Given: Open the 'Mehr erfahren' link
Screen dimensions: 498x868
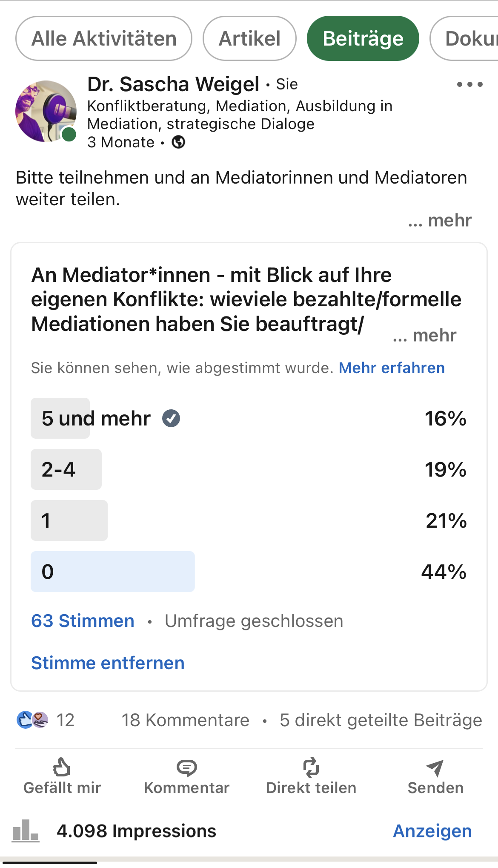Looking at the screenshot, I should coord(392,368).
